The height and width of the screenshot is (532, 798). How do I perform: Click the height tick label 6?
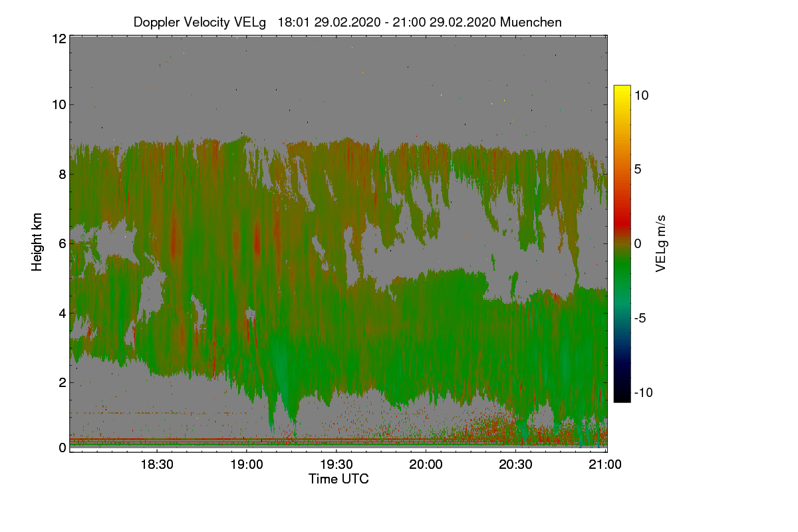62,243
